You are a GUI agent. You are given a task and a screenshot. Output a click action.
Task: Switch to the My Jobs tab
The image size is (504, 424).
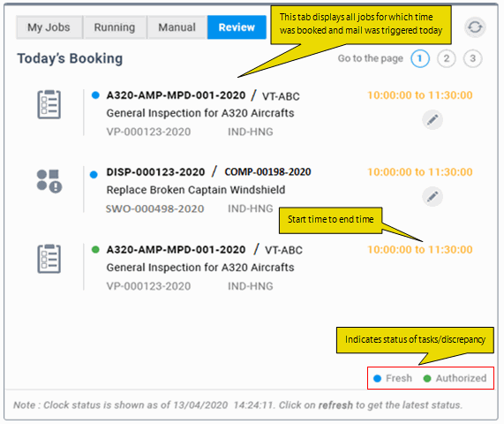[49, 27]
